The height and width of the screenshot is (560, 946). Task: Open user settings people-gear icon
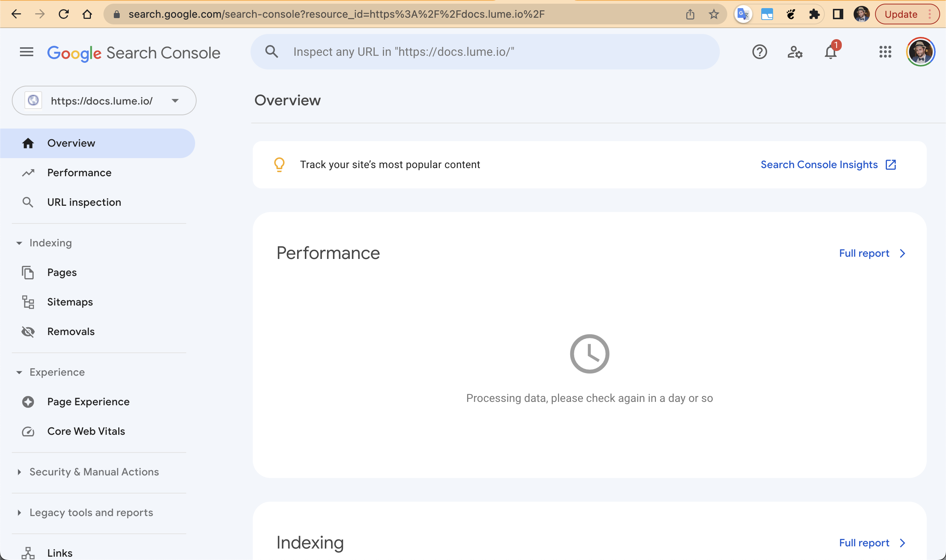[794, 52]
